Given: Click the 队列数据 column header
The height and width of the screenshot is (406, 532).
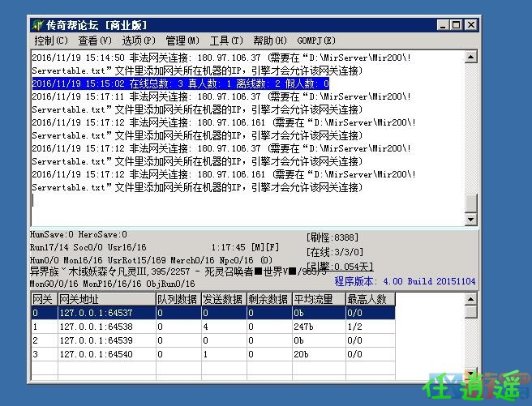Looking at the screenshot, I should pyautogui.click(x=178, y=299).
